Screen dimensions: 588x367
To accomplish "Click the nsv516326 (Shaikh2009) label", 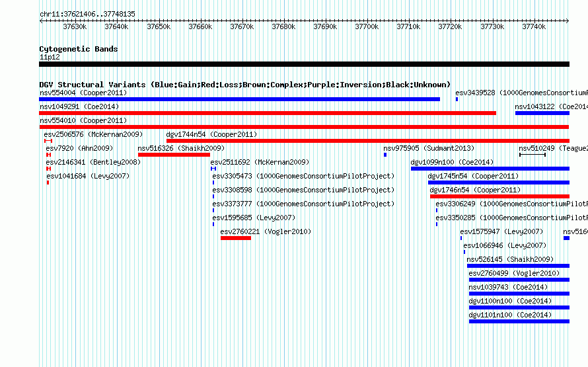I will click(x=181, y=148).
